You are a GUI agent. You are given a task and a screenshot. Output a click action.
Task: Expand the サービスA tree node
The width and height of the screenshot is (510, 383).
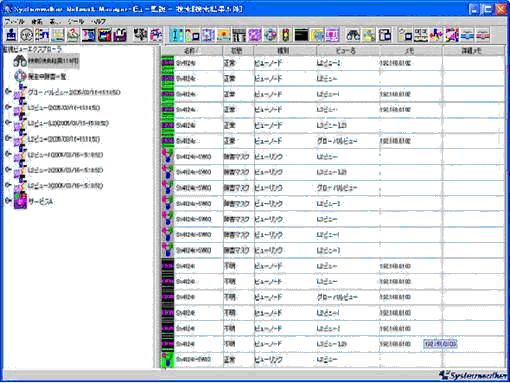8,200
